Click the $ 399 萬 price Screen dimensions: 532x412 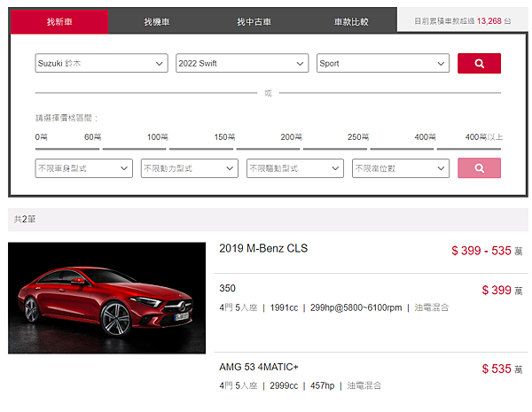pyautogui.click(x=502, y=291)
